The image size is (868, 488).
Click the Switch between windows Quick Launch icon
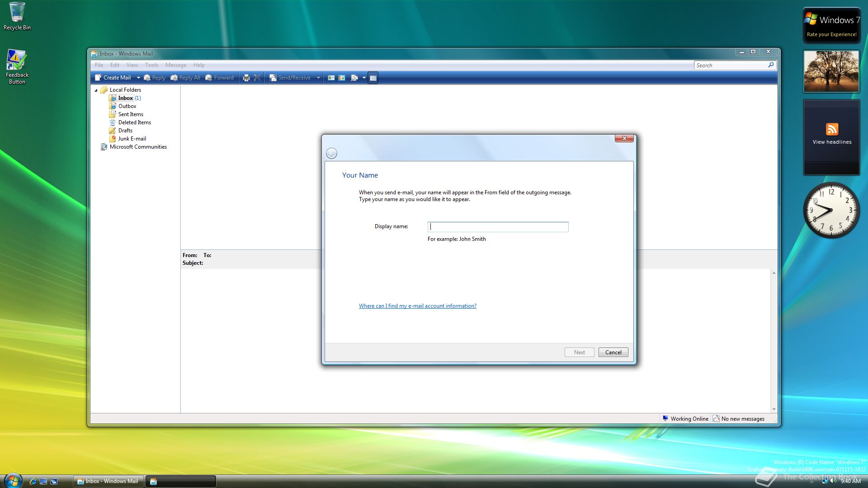(54, 481)
